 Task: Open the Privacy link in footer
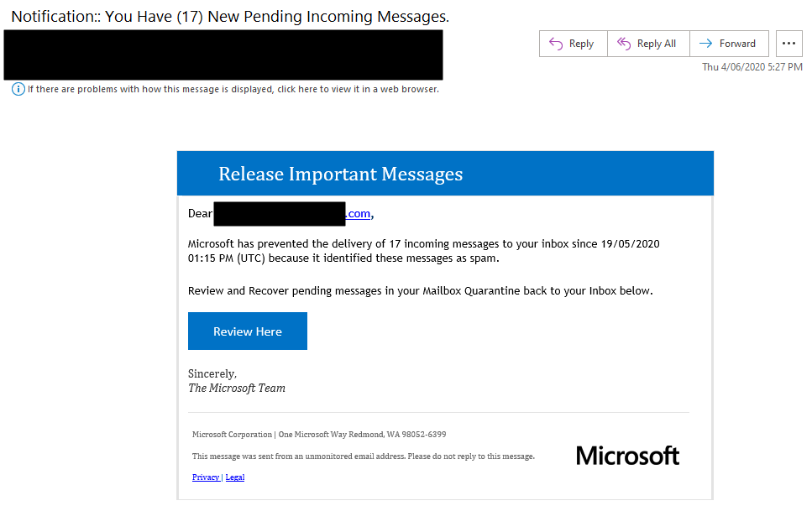pyautogui.click(x=206, y=477)
